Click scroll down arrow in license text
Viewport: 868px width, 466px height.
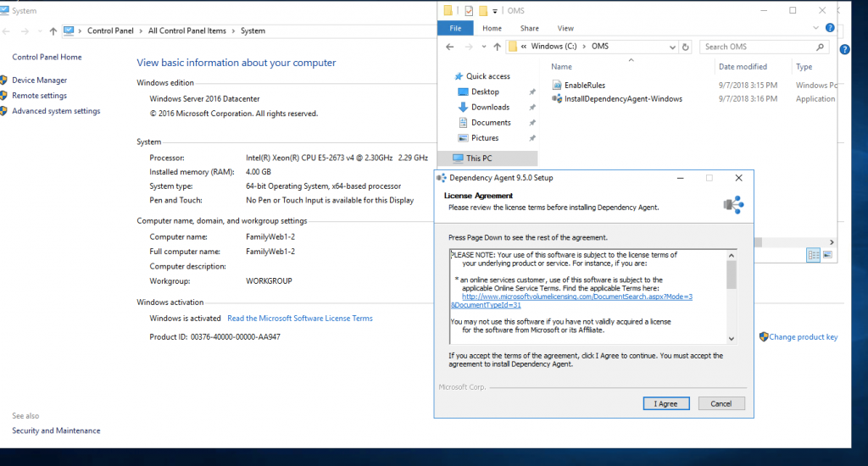[732, 339]
